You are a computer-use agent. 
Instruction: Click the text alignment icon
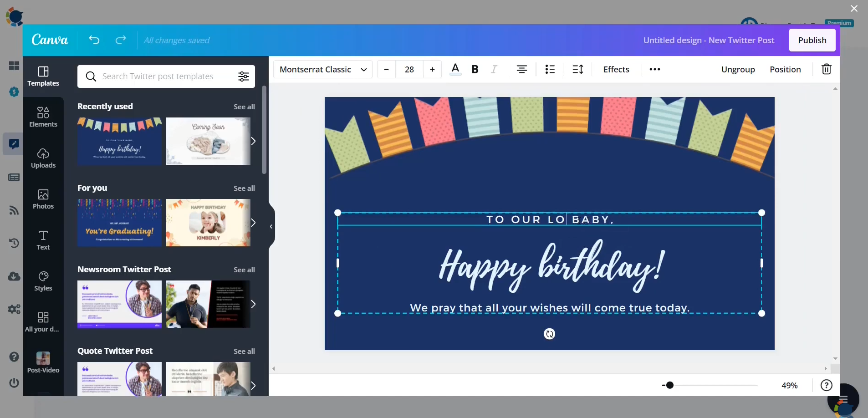click(521, 69)
